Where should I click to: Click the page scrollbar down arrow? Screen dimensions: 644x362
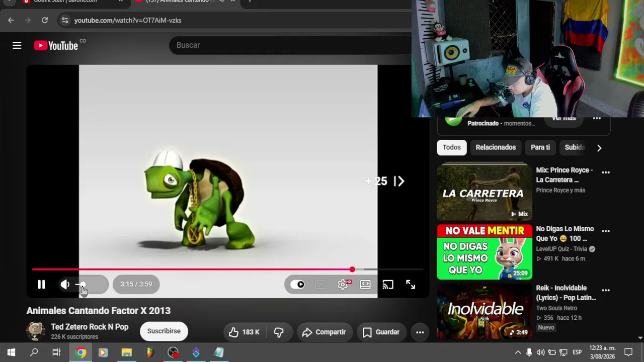pos(640,338)
